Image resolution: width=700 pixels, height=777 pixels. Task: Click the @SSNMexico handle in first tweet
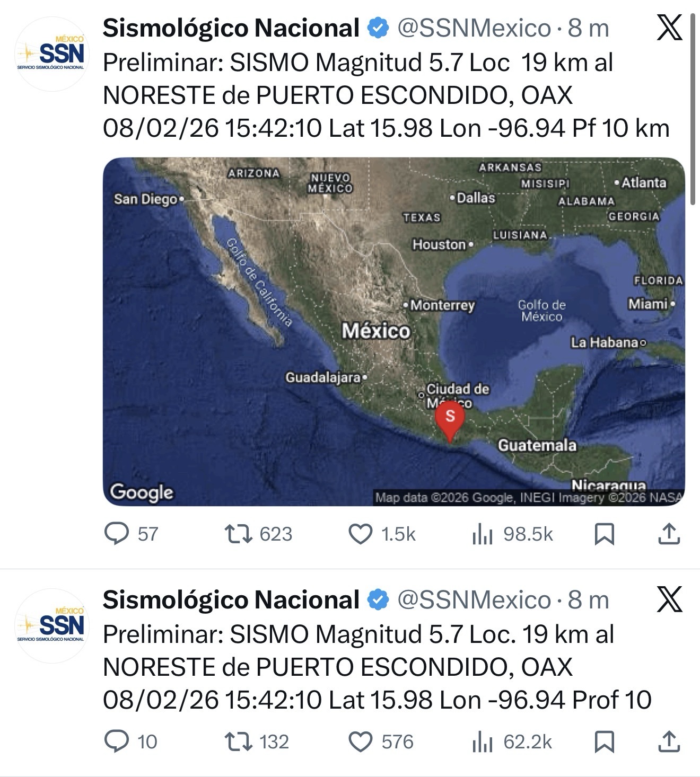click(474, 28)
